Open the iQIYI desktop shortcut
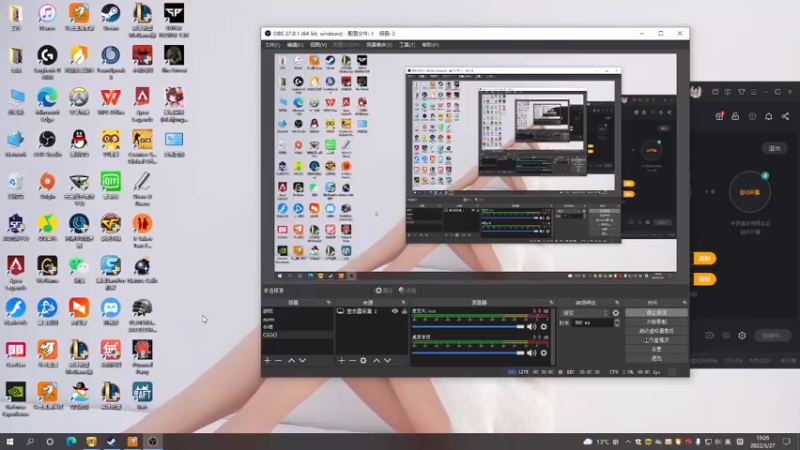The height and width of the screenshot is (450, 800). pos(111,185)
